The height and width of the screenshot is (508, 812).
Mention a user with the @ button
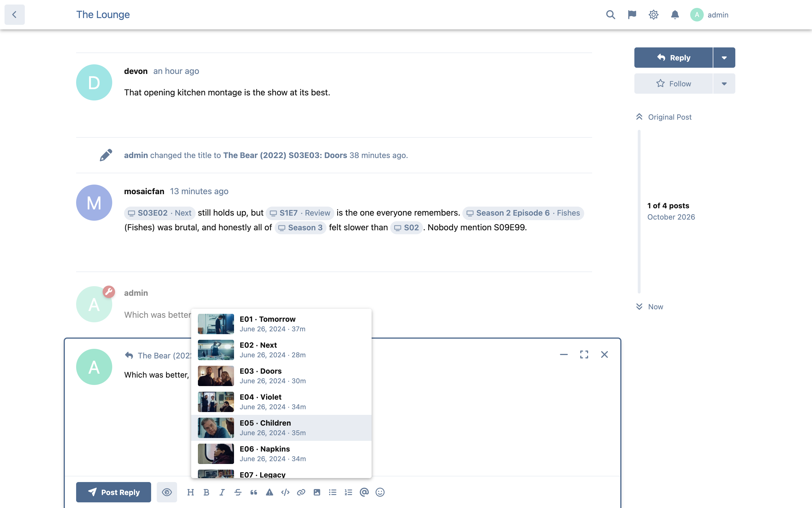click(364, 492)
